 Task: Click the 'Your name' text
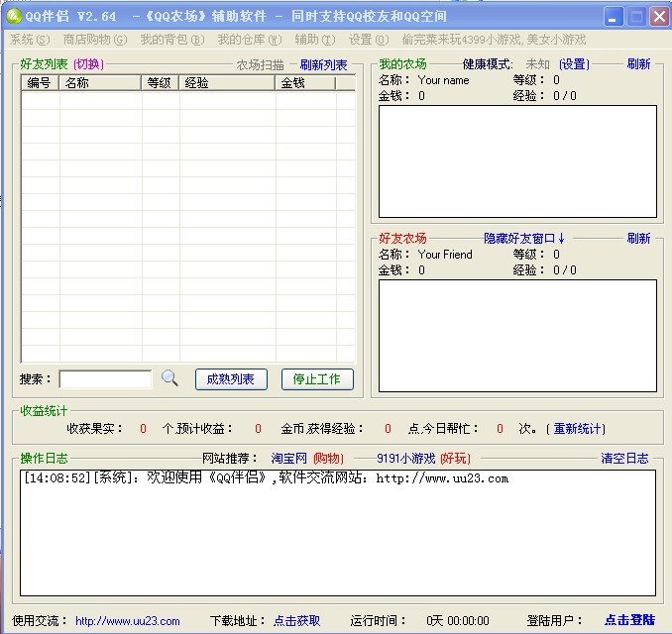(444, 80)
